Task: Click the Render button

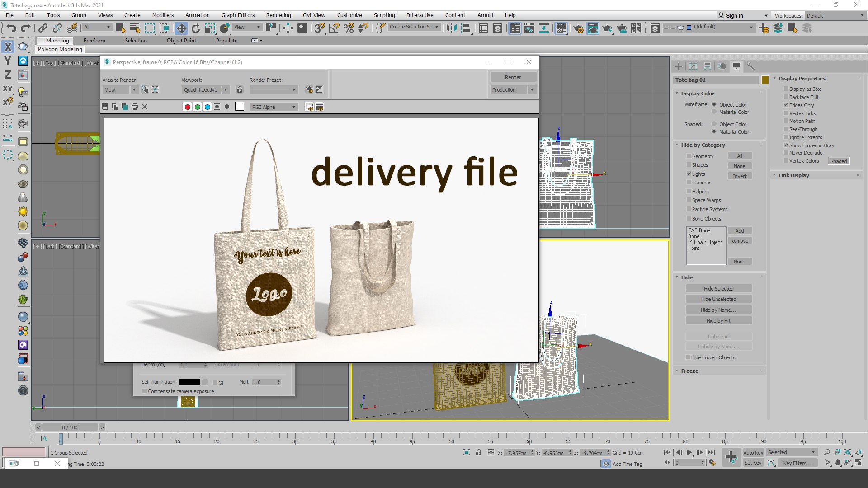Action: (513, 77)
